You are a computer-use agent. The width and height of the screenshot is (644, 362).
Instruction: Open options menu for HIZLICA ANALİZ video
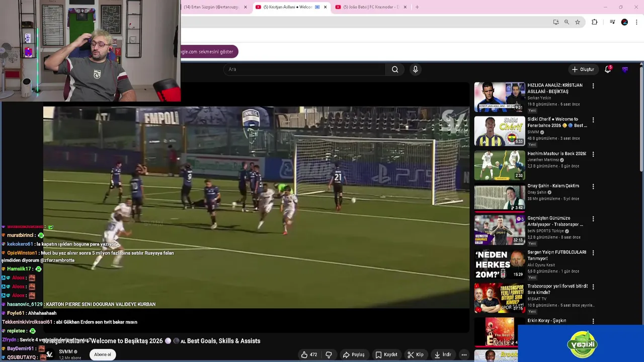pyautogui.click(x=593, y=86)
